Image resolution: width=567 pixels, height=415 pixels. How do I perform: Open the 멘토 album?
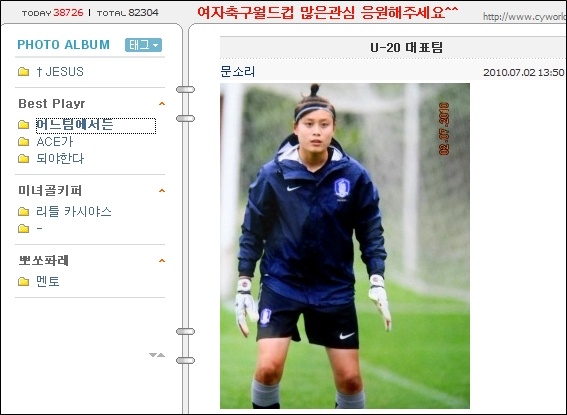48,281
